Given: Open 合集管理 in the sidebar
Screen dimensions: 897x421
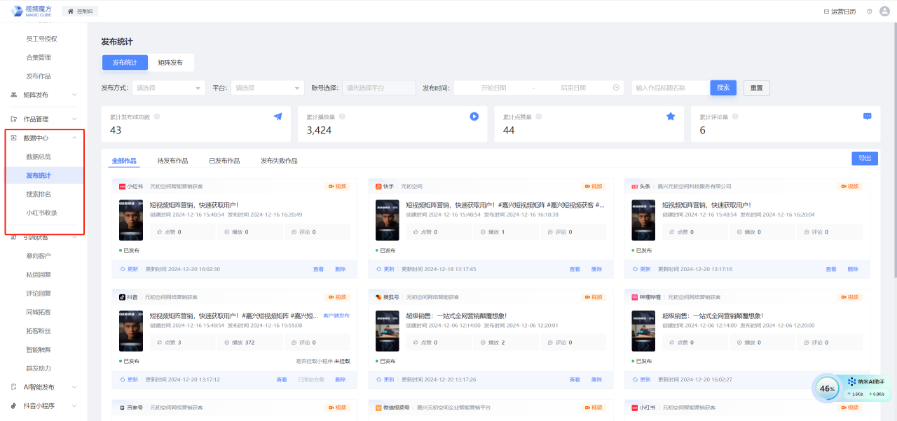Looking at the screenshot, I should point(39,57).
